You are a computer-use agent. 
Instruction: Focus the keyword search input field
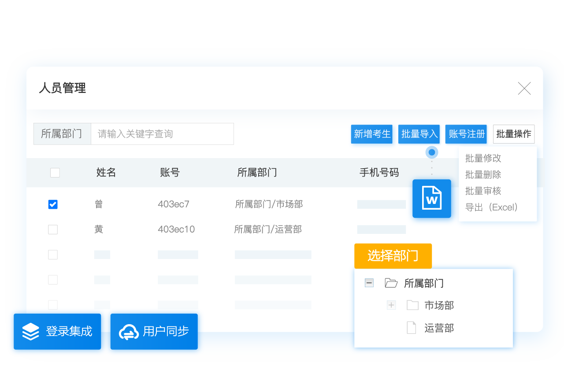click(162, 134)
